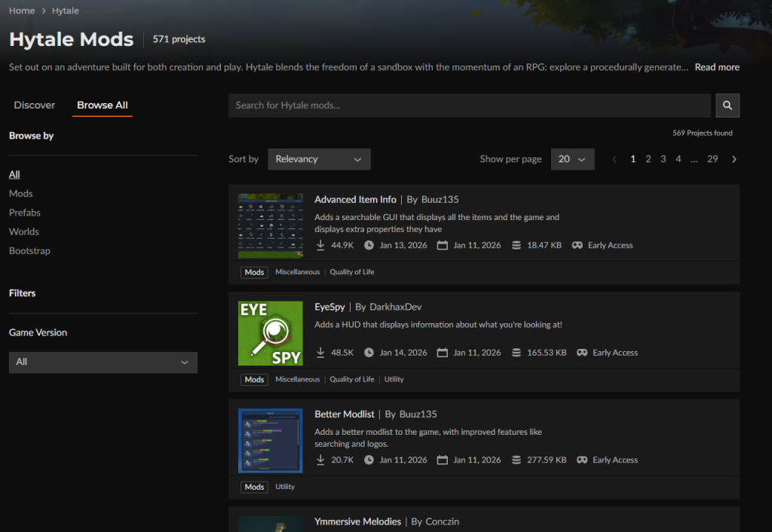Expand the Game Version filter dropdown
This screenshot has height=532, width=772.
coord(103,362)
